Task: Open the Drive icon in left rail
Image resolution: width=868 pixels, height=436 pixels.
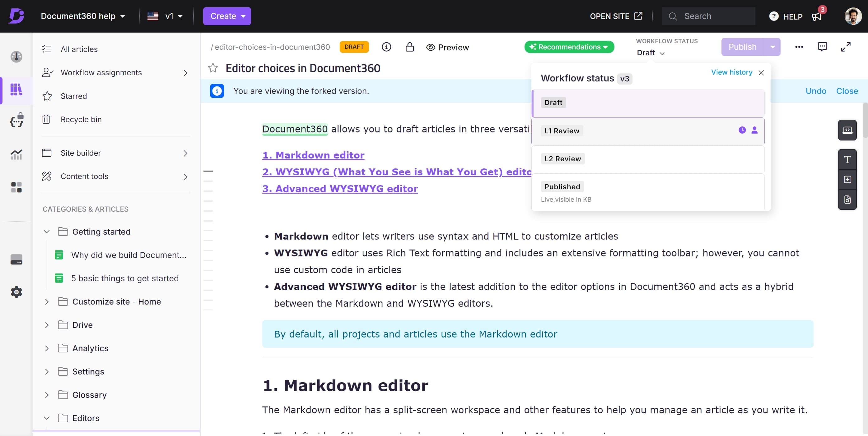Action: point(16,259)
